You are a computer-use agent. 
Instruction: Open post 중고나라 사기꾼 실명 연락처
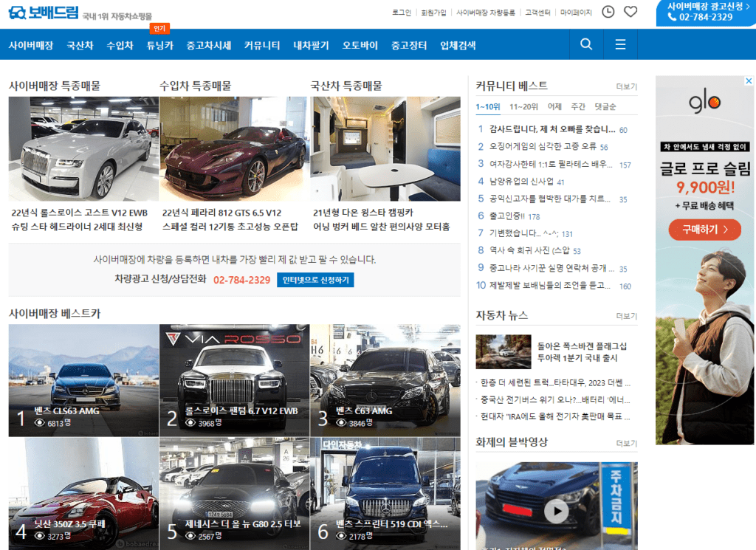(x=551, y=268)
